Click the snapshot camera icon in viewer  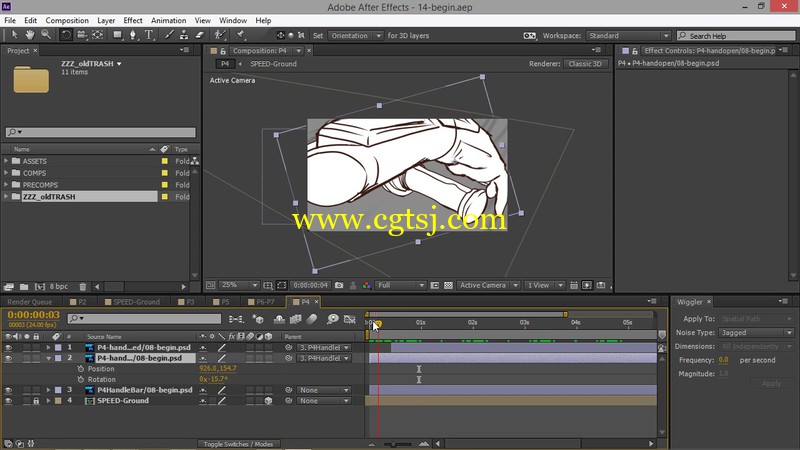click(x=339, y=285)
